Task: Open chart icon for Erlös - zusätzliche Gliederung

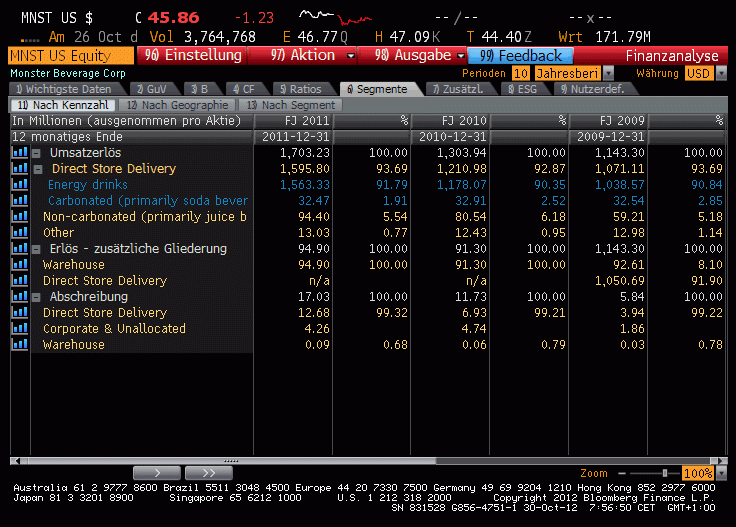Action: point(20,248)
